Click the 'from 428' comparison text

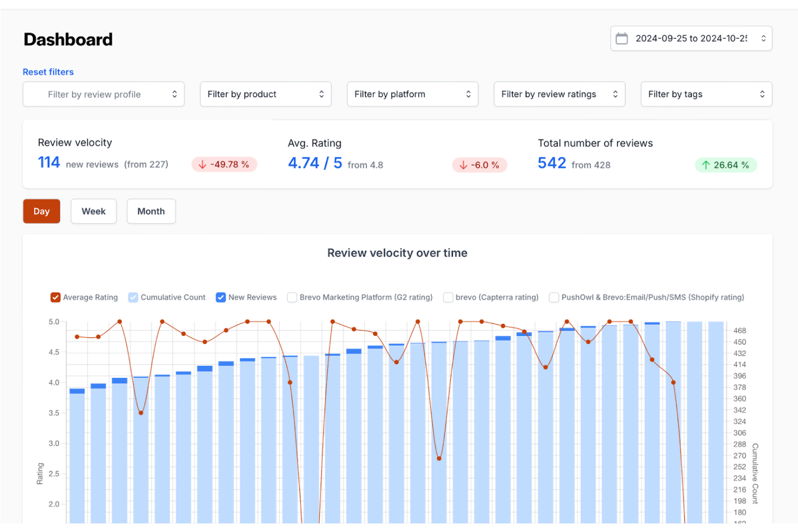(x=591, y=165)
